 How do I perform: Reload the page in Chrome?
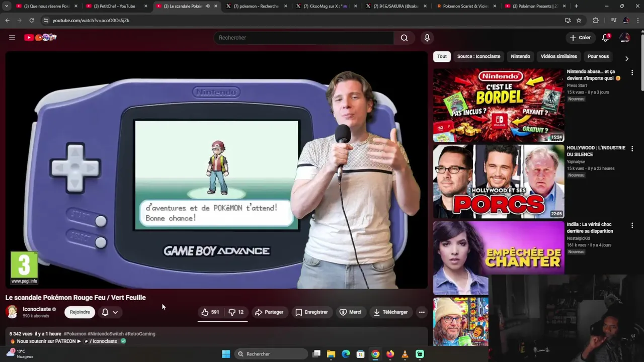click(x=31, y=20)
